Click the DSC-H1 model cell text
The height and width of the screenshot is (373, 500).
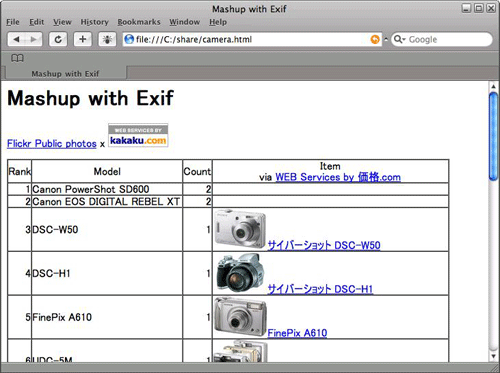click(x=51, y=274)
